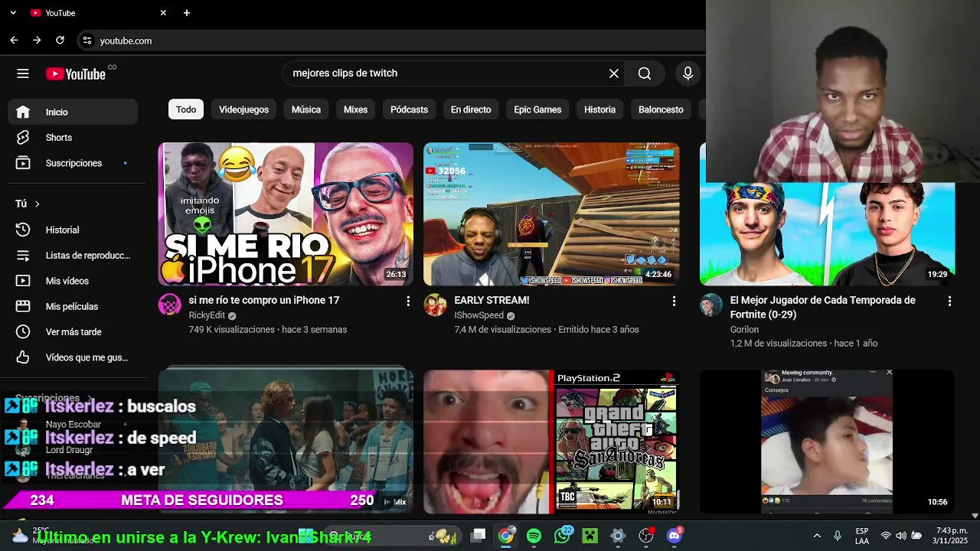Open the YouTube hamburger guide menu
This screenshot has width=980, height=551.
click(x=23, y=73)
